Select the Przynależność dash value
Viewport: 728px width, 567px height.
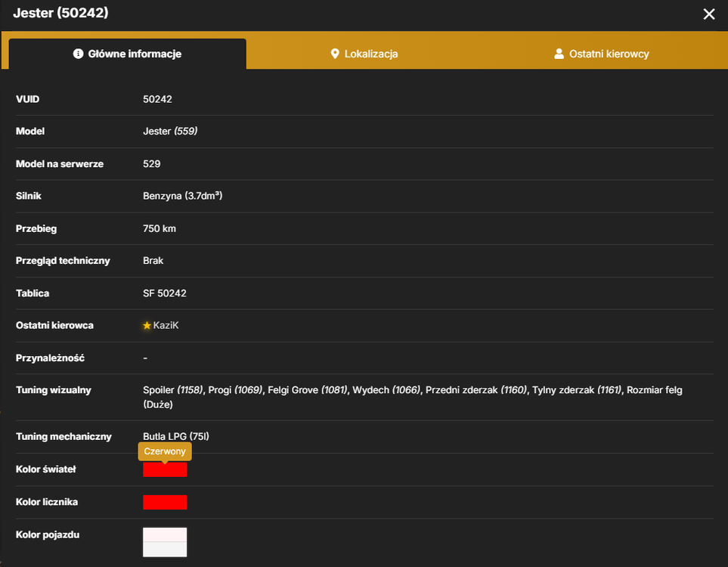point(145,358)
